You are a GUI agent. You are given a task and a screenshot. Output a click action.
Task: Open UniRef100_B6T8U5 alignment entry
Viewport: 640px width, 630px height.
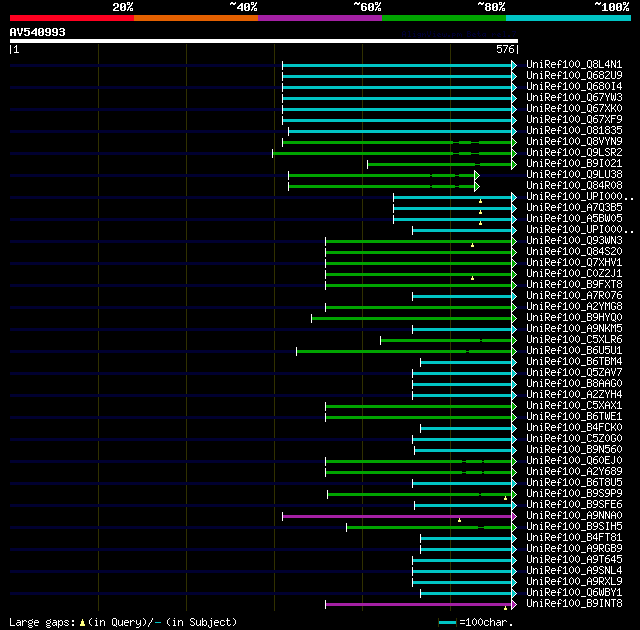coord(574,483)
